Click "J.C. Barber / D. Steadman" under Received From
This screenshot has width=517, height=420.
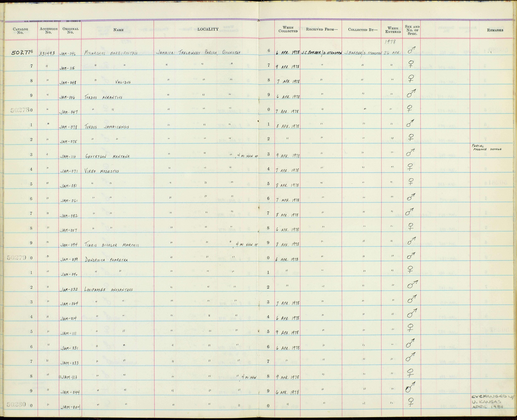click(321, 53)
